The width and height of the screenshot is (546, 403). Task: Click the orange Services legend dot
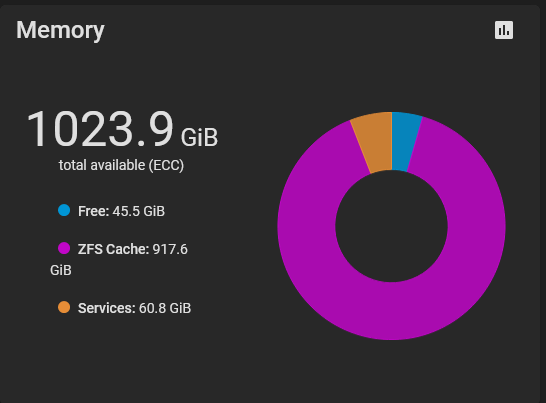pos(64,307)
